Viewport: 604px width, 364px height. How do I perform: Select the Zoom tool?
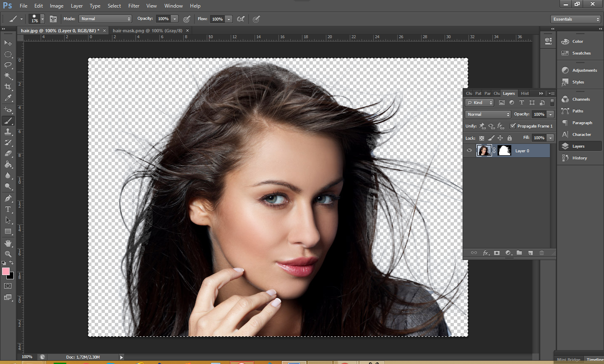click(x=8, y=254)
